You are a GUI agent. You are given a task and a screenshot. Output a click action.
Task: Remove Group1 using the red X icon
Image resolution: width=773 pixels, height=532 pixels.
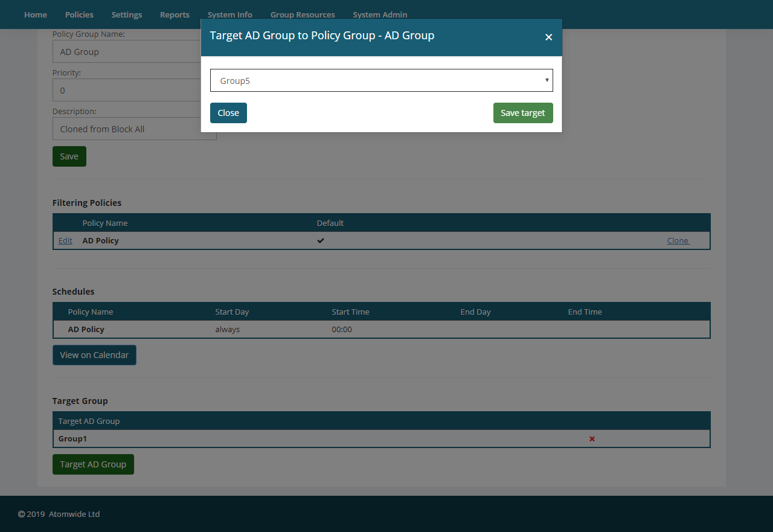(x=592, y=439)
